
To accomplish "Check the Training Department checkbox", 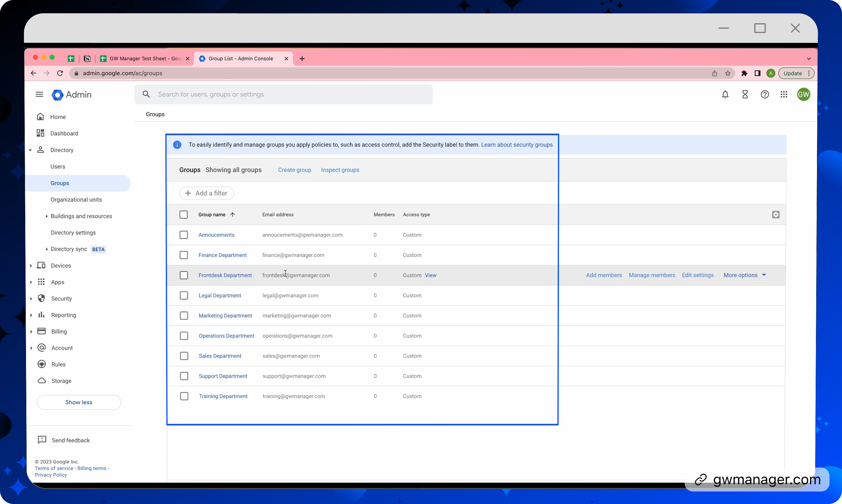I will (184, 396).
